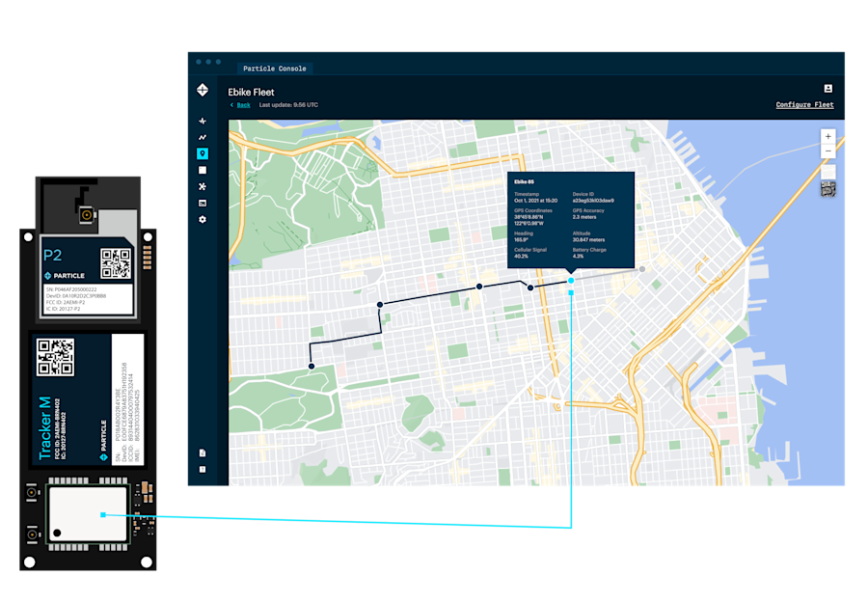Zoom in the map with plus button

828,136
